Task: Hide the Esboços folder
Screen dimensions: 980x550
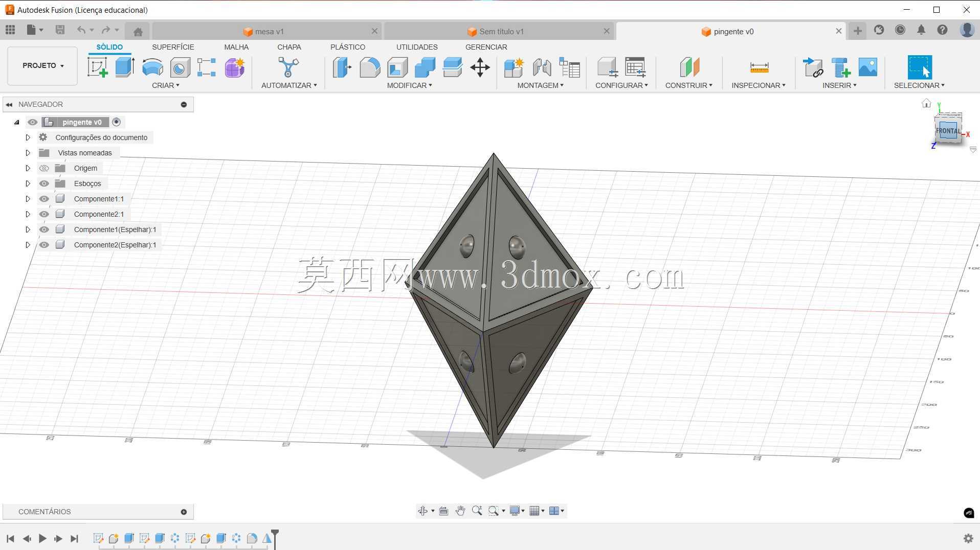Action: (44, 184)
